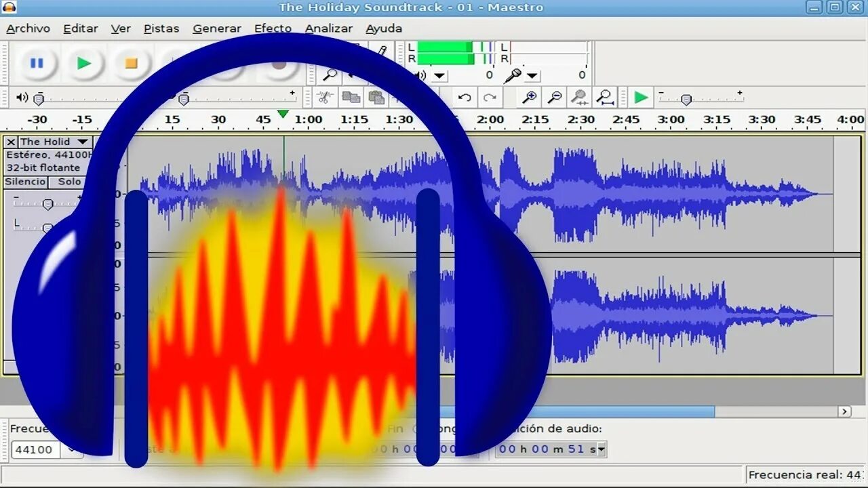Image resolution: width=868 pixels, height=488 pixels.
Task: Fit project in window zoom icon
Action: [x=605, y=98]
